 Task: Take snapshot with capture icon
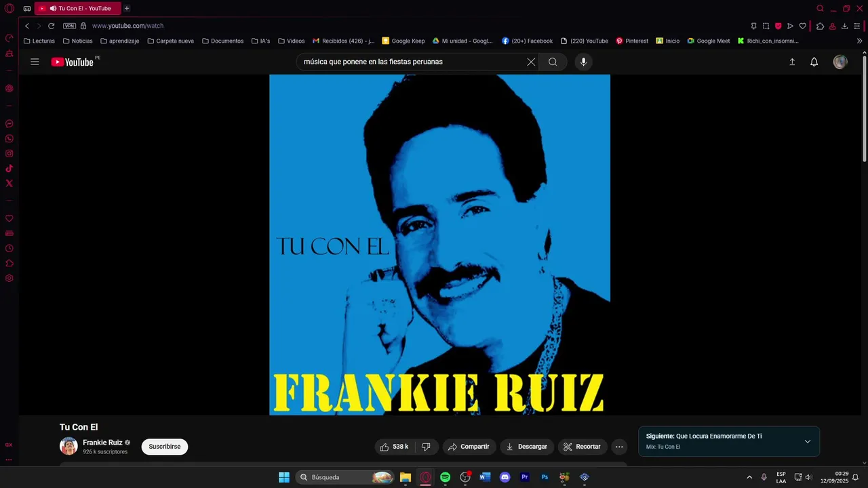pyautogui.click(x=766, y=26)
